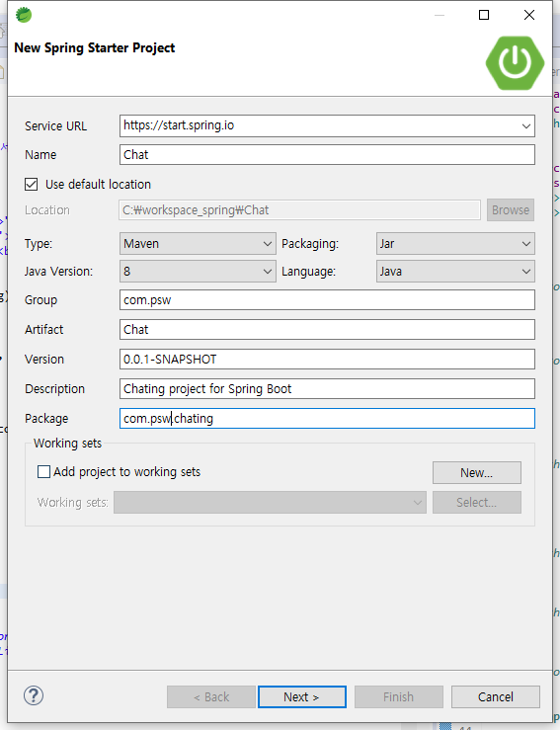Click the New Spring Starter Project heading

[95, 48]
